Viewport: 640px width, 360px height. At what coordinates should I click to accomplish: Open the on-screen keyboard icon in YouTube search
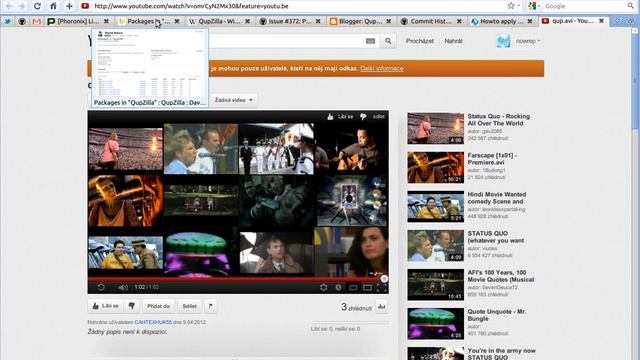(x=370, y=41)
